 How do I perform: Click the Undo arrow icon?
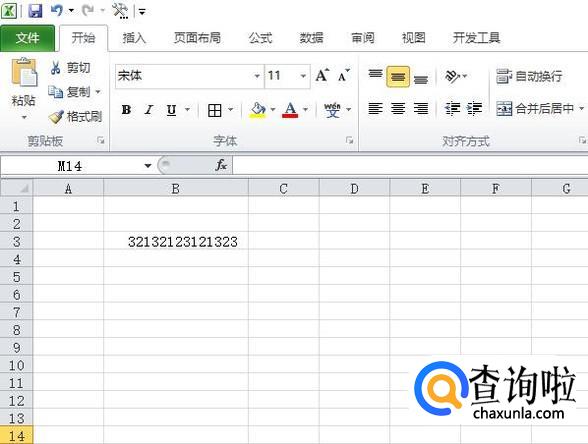click(x=57, y=10)
